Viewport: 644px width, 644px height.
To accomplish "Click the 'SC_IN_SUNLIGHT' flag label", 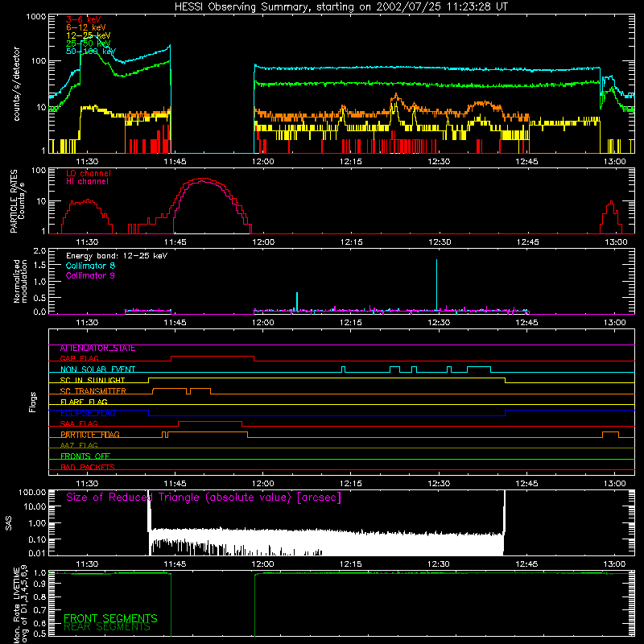I will tap(93, 380).
